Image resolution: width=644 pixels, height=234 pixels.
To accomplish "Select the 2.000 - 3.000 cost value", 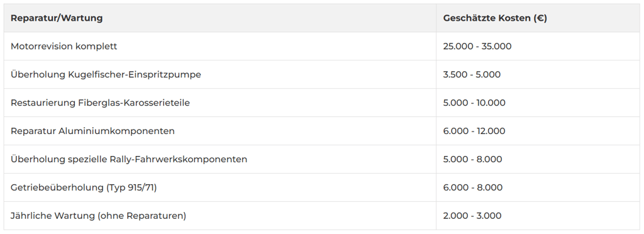I will point(472,216).
